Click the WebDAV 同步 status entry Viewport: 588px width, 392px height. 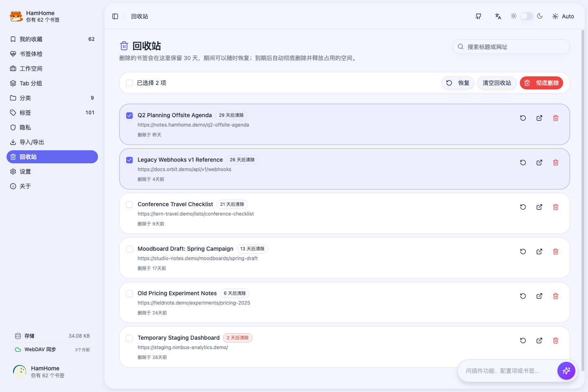(52, 350)
